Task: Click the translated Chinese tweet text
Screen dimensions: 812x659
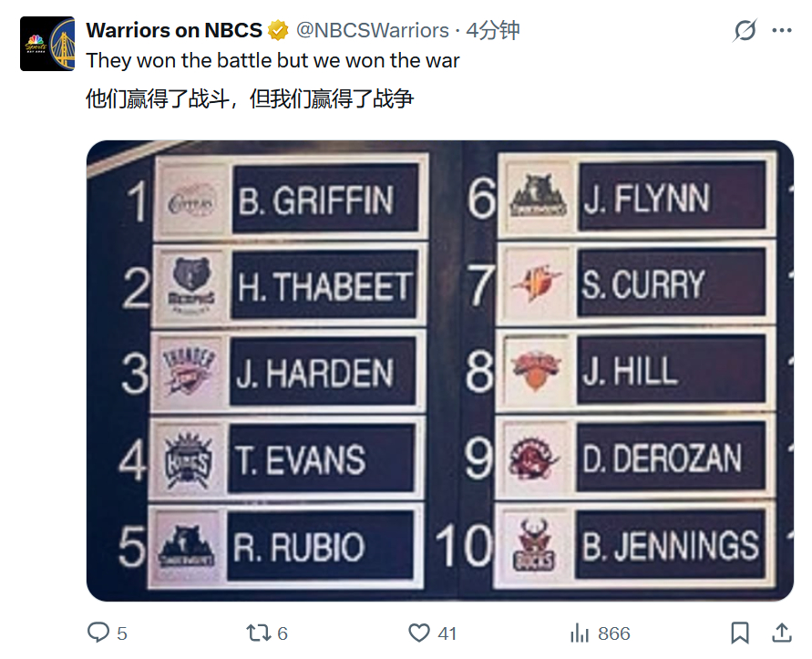Action: [x=249, y=98]
